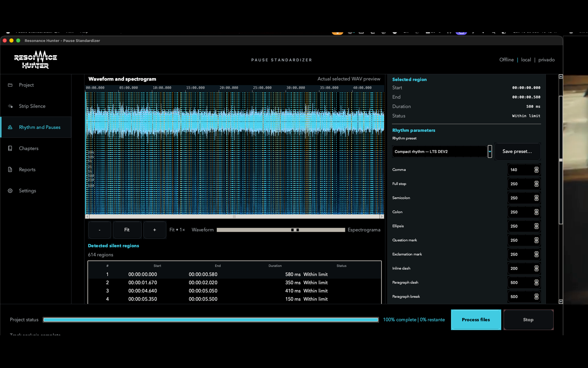588x368 pixels.
Task: Click the Duration column header
Action: (x=275, y=266)
